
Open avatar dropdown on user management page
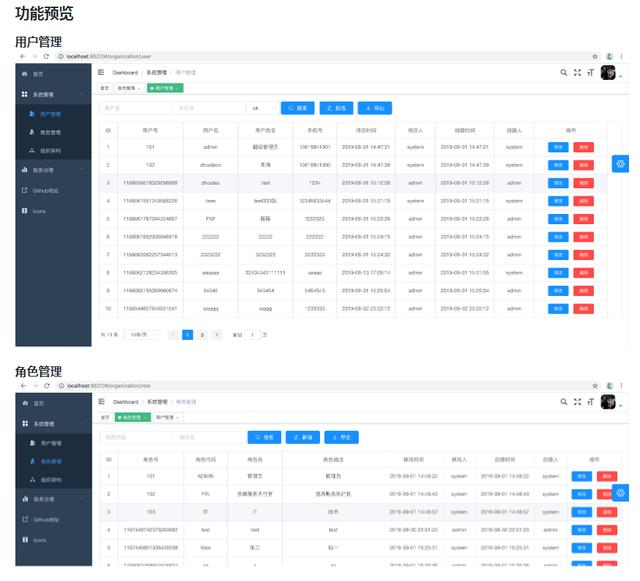(x=611, y=73)
